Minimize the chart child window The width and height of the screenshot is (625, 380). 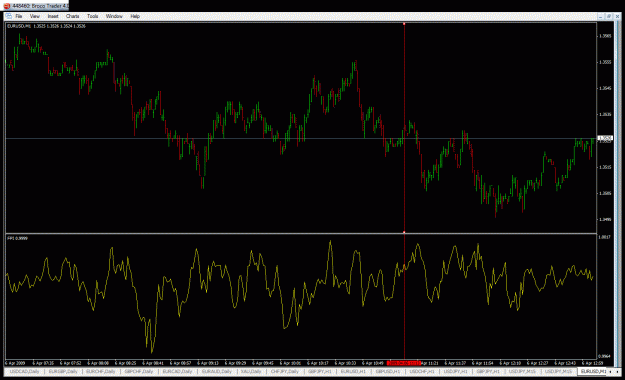point(600,16)
